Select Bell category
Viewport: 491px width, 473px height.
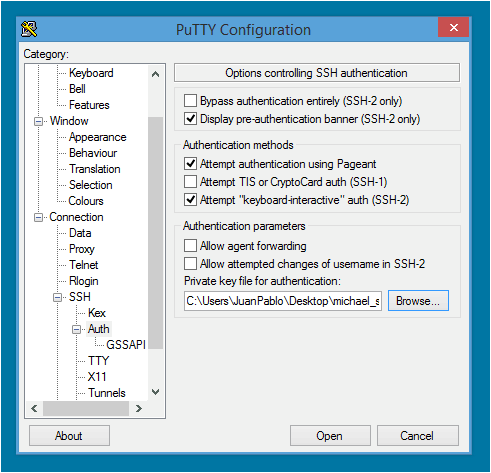77,89
